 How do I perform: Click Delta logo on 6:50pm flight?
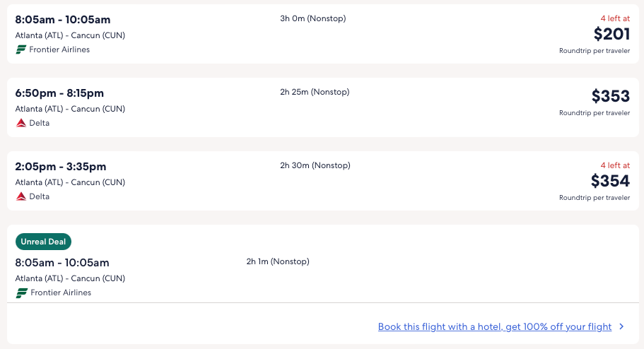click(21, 123)
